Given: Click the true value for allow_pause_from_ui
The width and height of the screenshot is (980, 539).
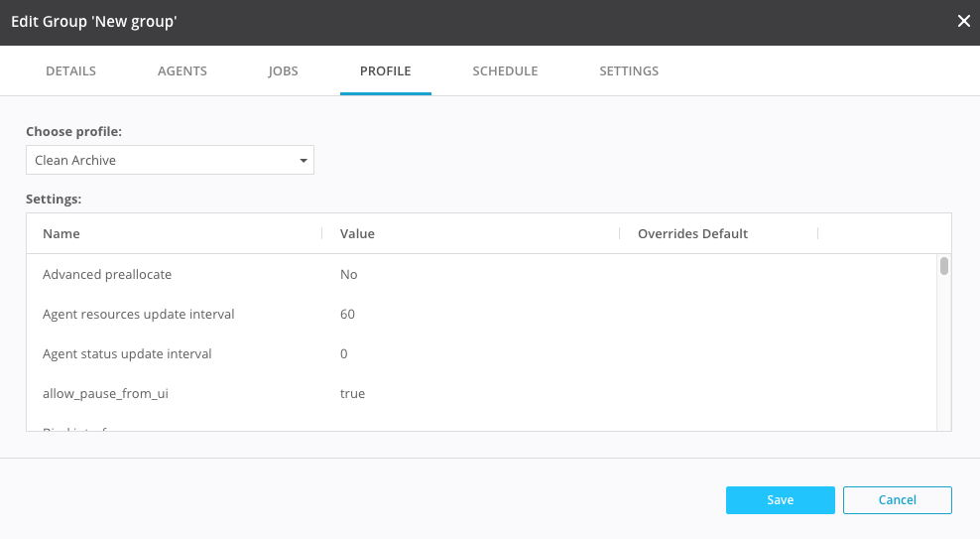Looking at the screenshot, I should [x=352, y=393].
